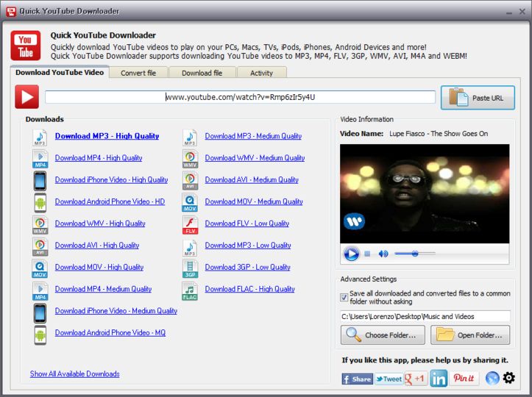Switch to the Download YouTube Video tab

pos(60,72)
